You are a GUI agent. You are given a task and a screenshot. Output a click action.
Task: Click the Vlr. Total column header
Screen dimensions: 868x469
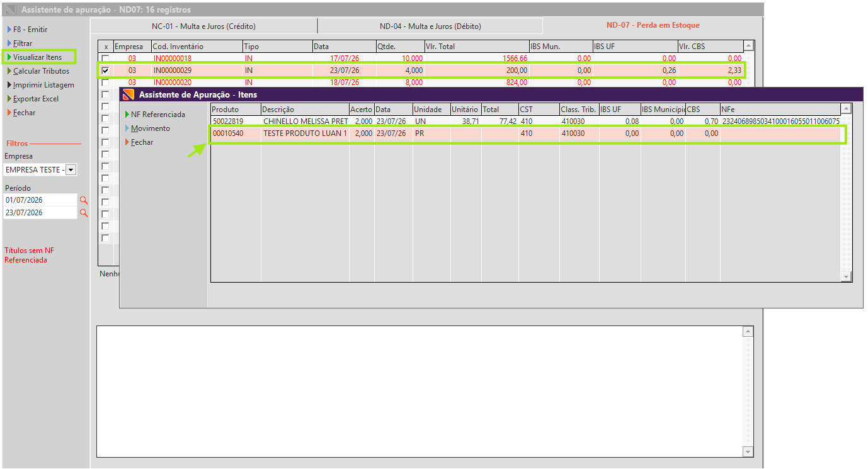tap(477, 47)
